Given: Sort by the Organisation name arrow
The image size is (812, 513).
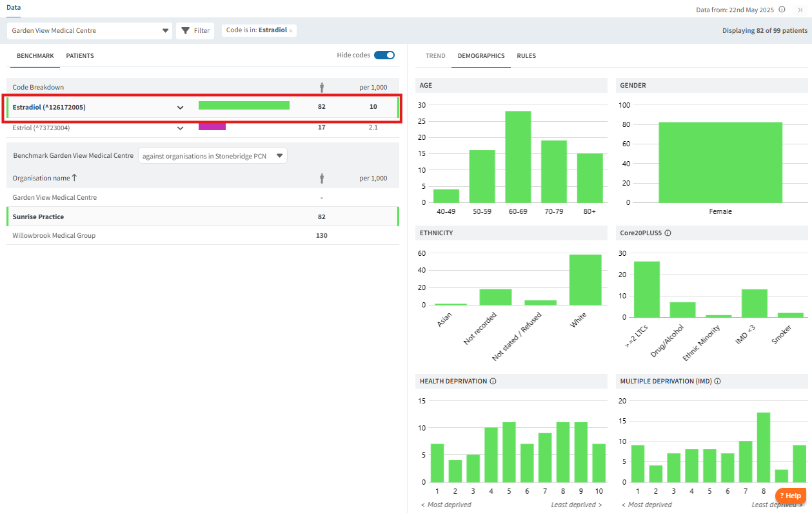Looking at the screenshot, I should click(x=74, y=178).
